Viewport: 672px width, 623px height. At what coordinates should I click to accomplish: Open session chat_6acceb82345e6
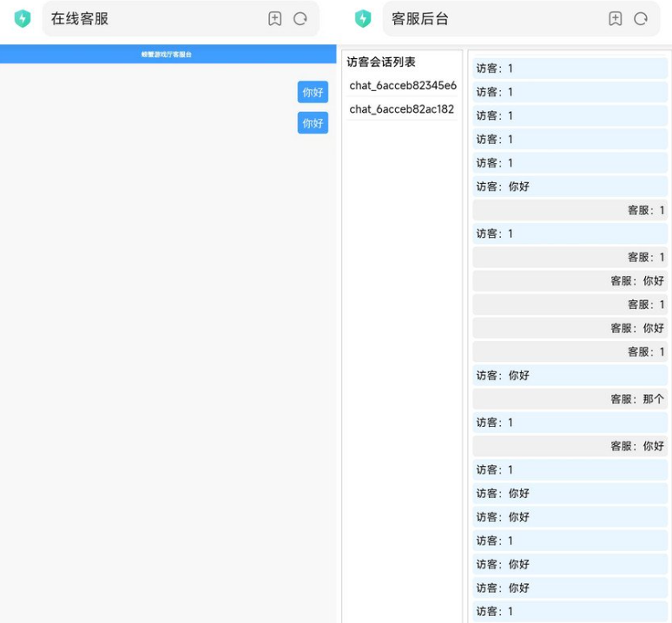click(403, 86)
